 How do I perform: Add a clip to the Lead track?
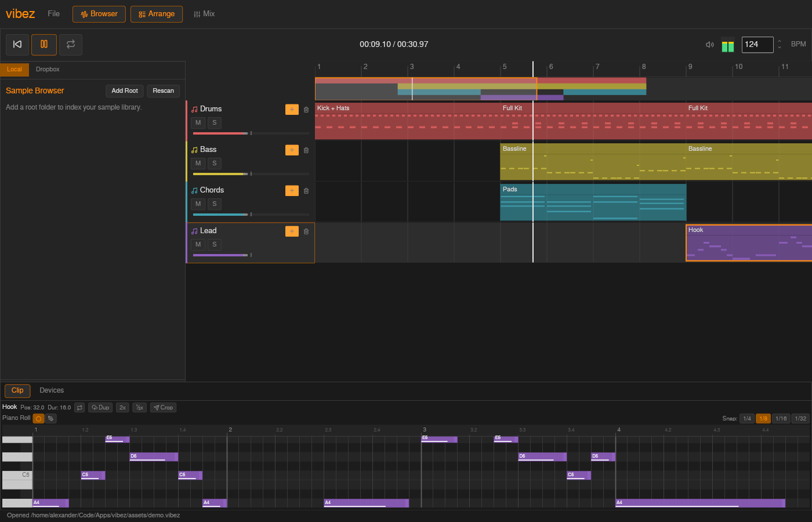[292, 231]
